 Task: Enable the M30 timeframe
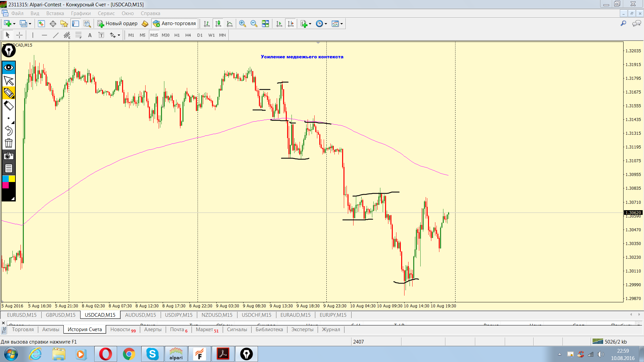tap(165, 35)
